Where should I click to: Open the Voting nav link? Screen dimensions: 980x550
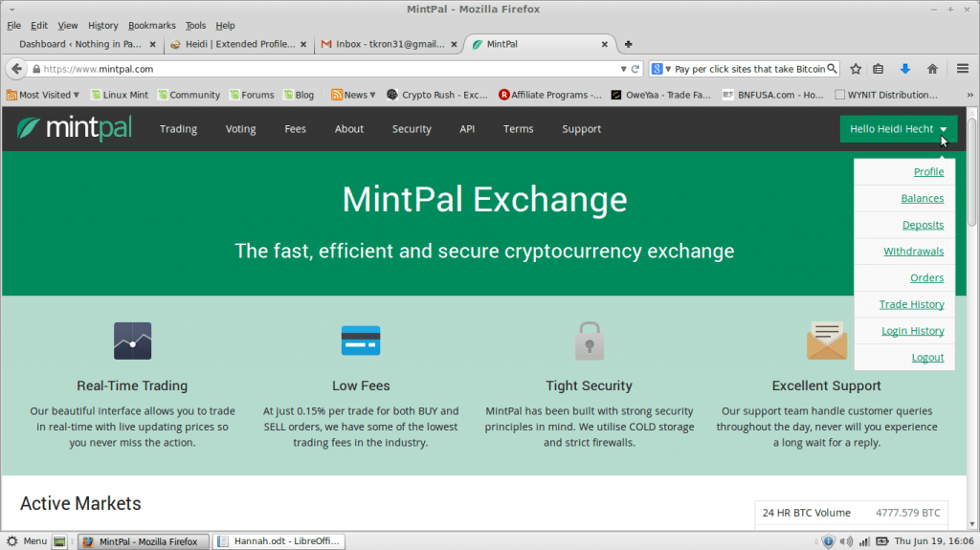[240, 129]
